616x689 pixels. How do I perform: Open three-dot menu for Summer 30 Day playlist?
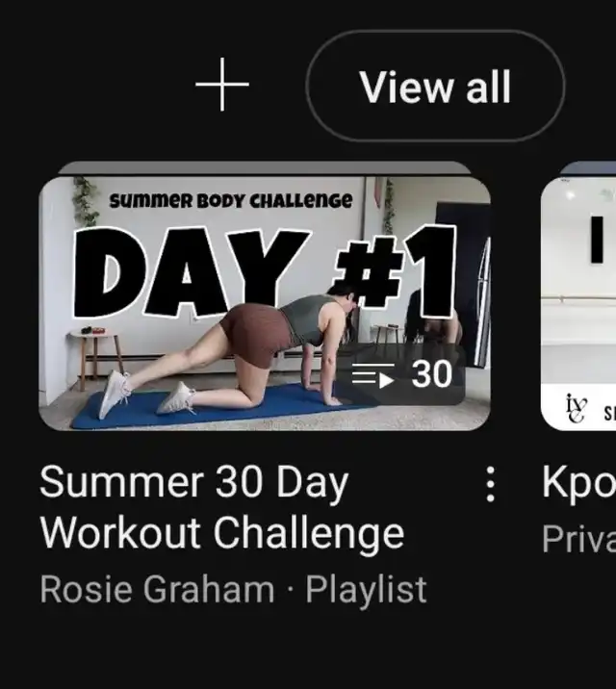(x=491, y=484)
